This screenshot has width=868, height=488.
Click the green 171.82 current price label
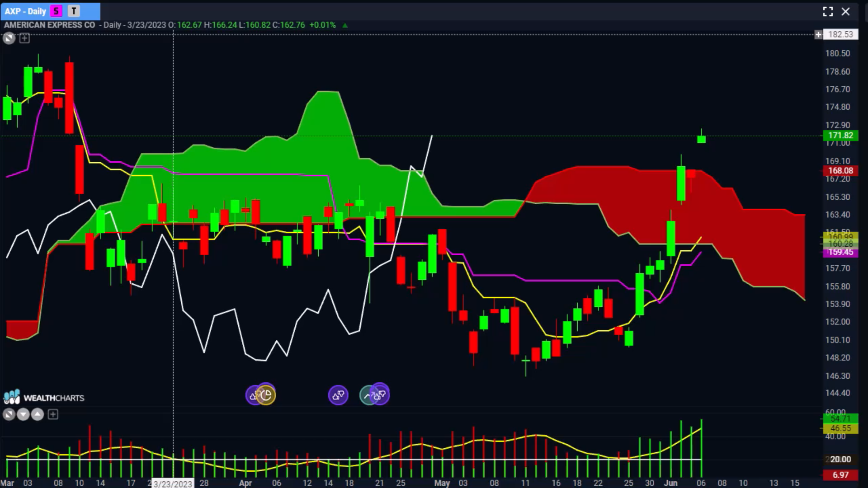click(x=840, y=135)
